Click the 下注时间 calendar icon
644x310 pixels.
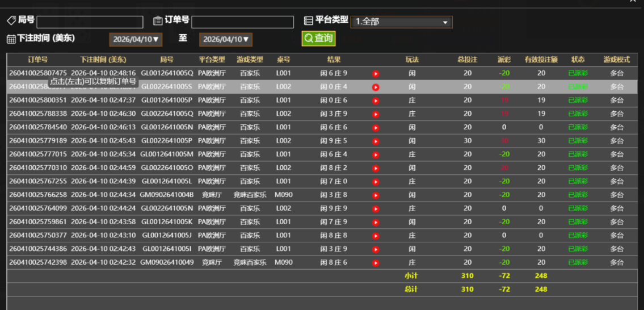click(11, 39)
